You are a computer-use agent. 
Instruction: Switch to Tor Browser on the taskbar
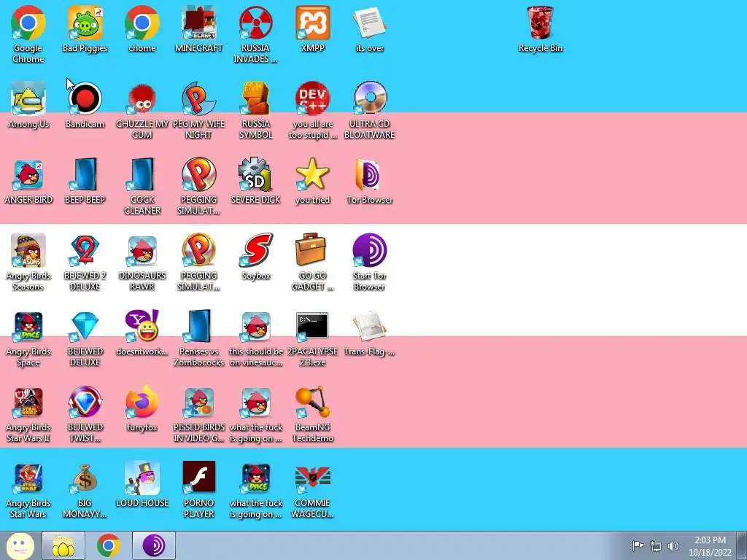[x=154, y=545]
